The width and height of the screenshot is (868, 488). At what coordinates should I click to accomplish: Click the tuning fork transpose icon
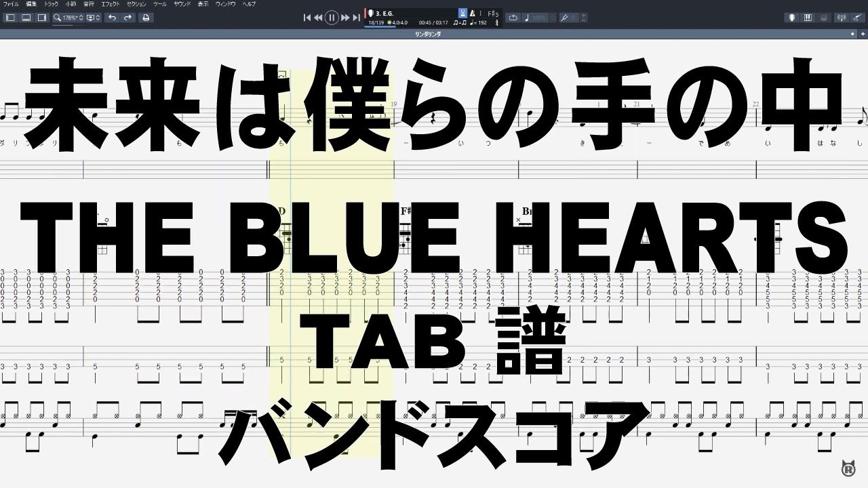(566, 18)
